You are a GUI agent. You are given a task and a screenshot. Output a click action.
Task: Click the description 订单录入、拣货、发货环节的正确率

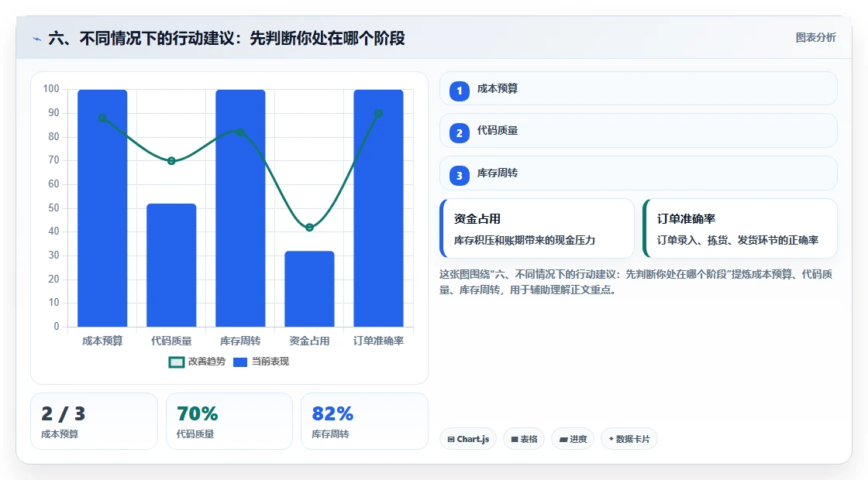[737, 241]
